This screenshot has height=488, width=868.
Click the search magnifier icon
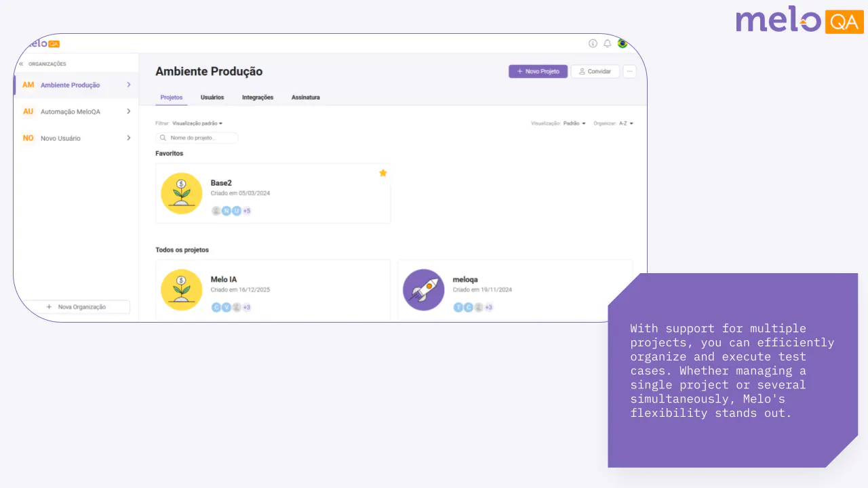(163, 138)
